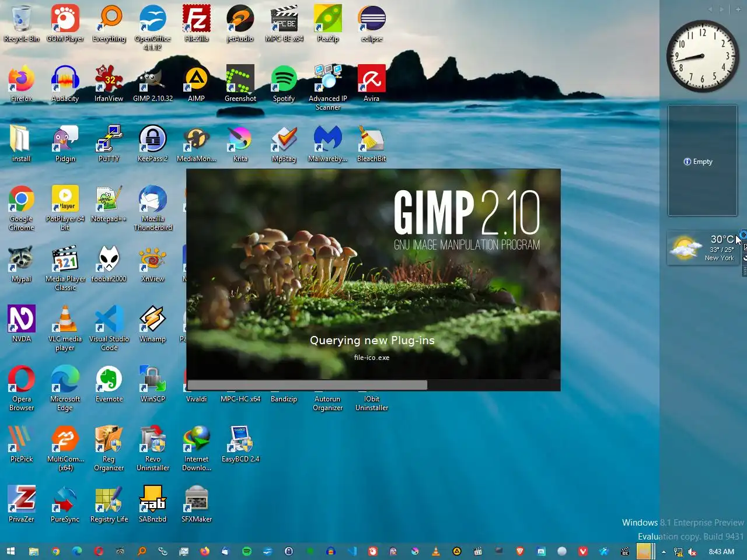This screenshot has height=560, width=747.
Task: Select the install folder on the desktop
Action: click(22, 144)
